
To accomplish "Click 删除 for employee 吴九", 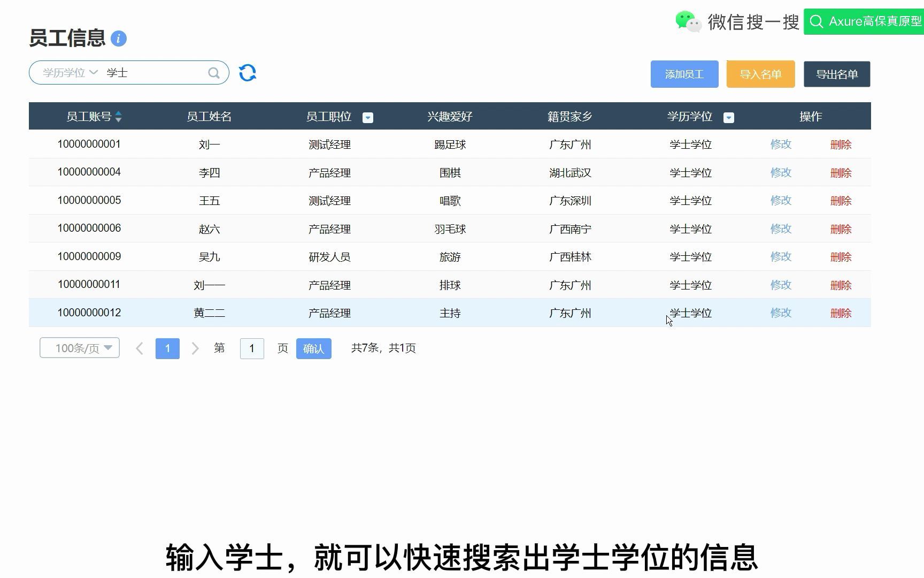I will click(x=841, y=257).
